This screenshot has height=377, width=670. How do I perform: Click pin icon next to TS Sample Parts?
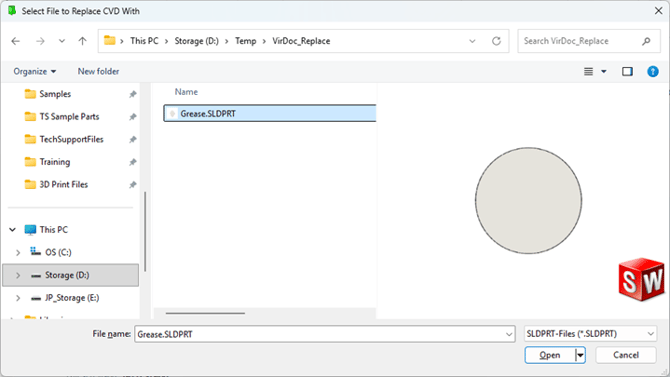pos(133,117)
